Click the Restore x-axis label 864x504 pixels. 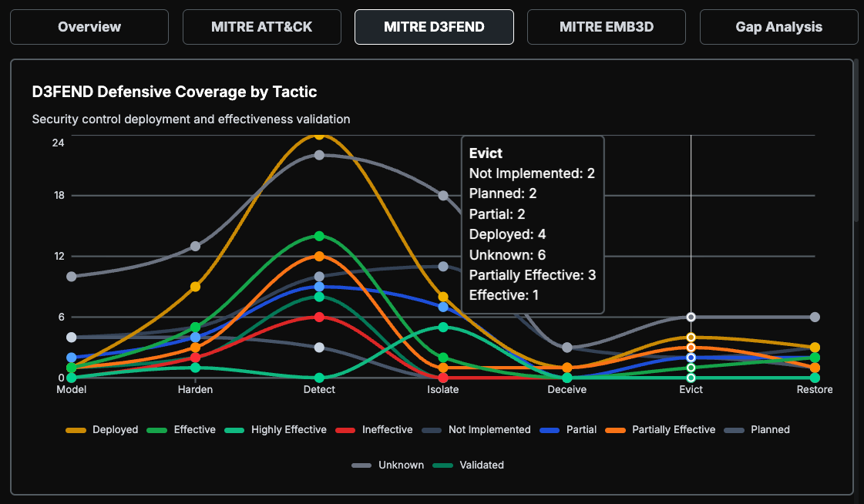tap(815, 389)
